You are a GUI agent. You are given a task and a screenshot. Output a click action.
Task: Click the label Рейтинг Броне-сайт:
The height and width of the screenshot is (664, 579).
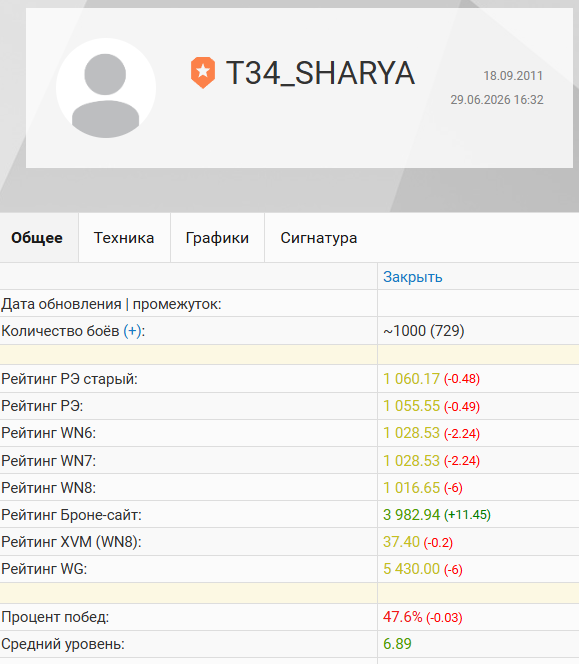click(72, 515)
